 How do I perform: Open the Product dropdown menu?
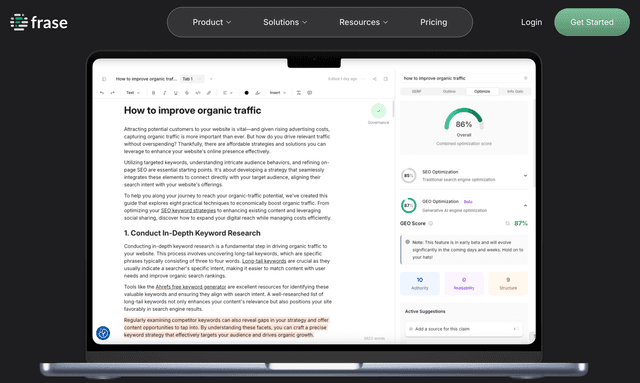click(211, 22)
